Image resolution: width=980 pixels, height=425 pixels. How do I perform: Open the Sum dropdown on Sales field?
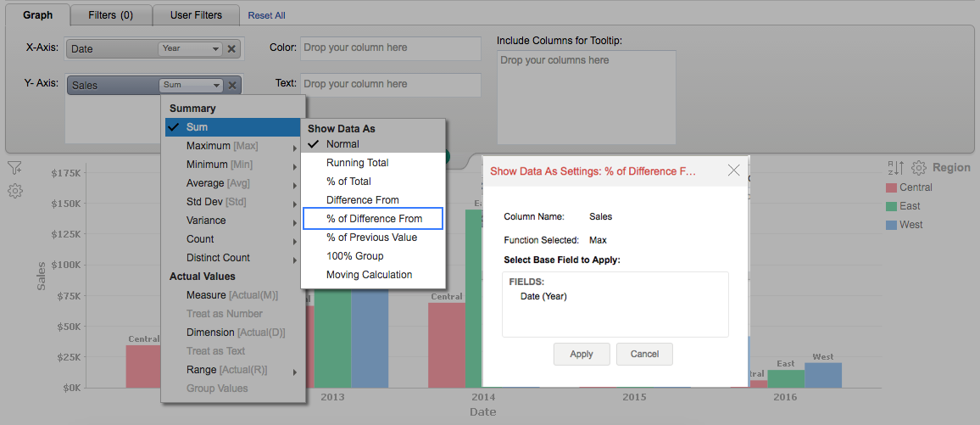tap(192, 85)
